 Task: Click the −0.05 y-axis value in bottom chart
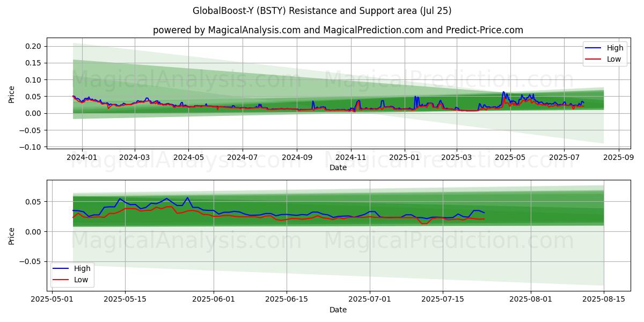(x=31, y=261)
